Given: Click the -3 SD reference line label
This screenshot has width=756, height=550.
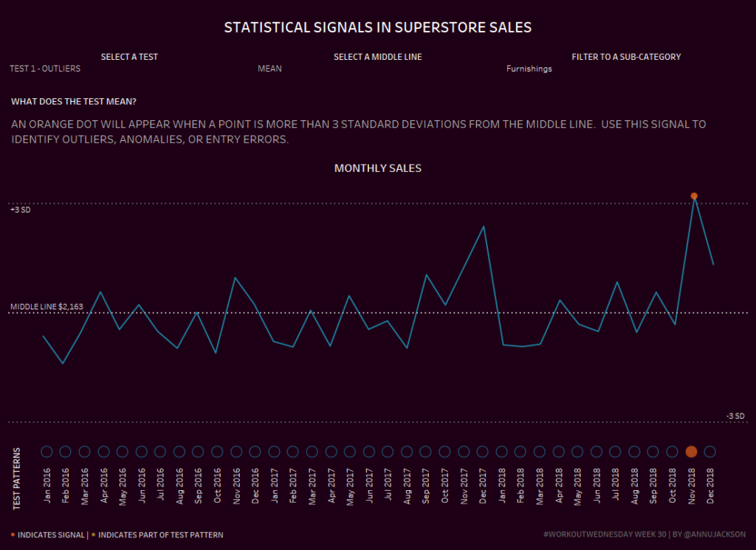Looking at the screenshot, I should (735, 416).
